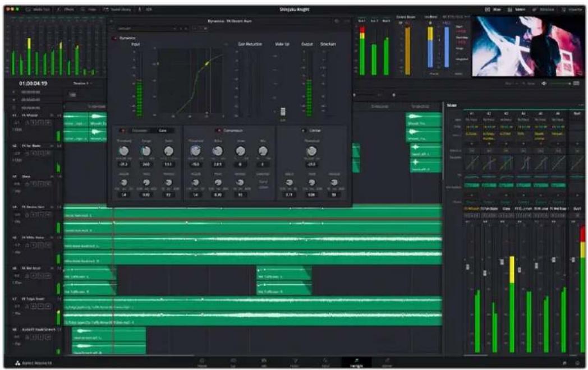The width and height of the screenshot is (588, 370).
Task: Click the Gate Range knob
Action: point(146,151)
